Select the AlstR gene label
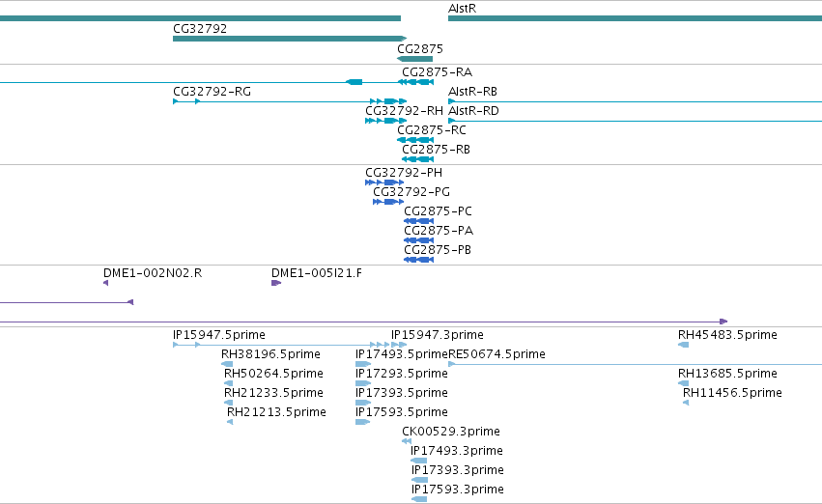 462,9
